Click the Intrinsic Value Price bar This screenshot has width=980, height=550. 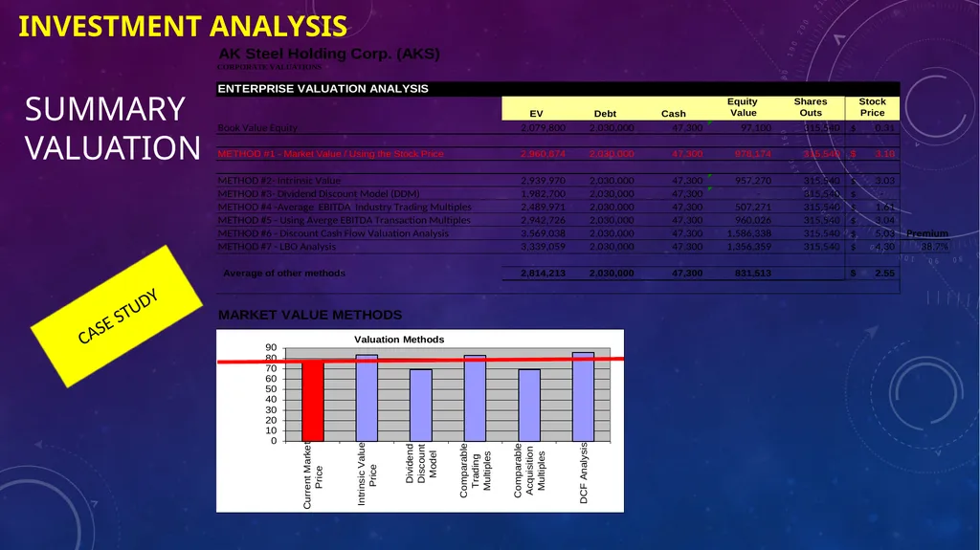coord(367,398)
